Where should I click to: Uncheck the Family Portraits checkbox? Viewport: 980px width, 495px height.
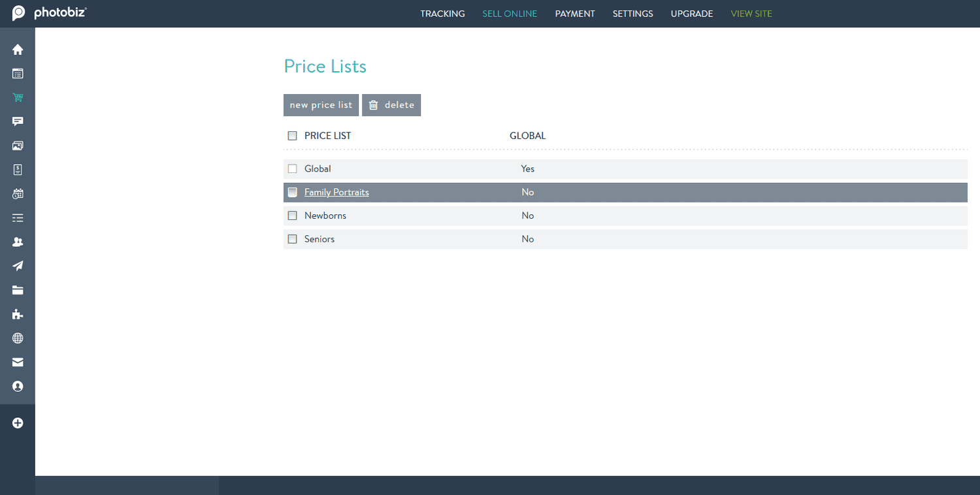click(x=292, y=192)
